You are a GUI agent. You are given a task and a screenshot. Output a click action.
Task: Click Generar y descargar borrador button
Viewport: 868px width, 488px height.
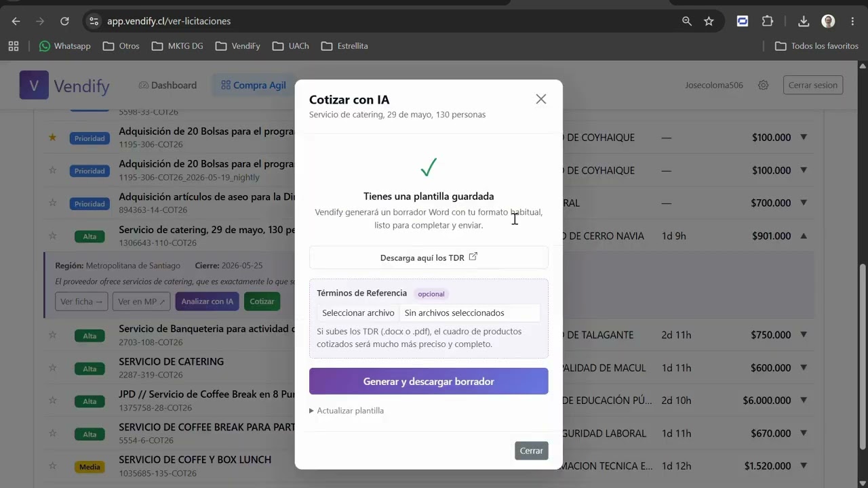click(429, 381)
